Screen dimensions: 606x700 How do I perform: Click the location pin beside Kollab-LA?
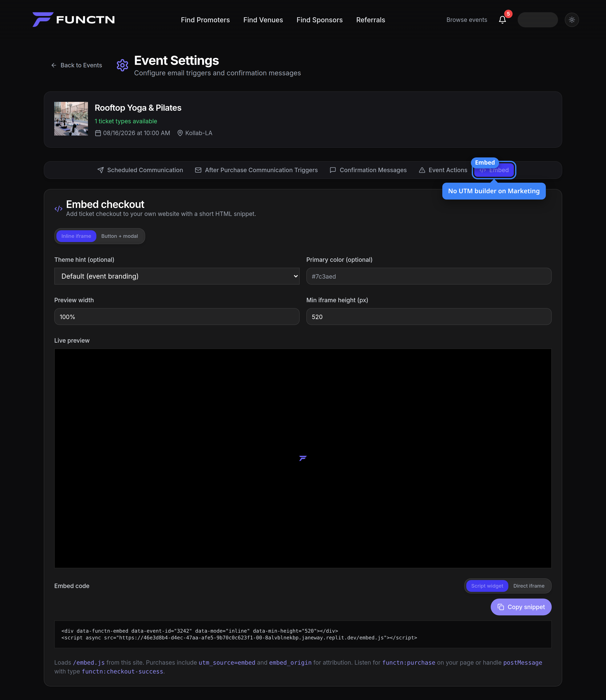pyautogui.click(x=180, y=133)
